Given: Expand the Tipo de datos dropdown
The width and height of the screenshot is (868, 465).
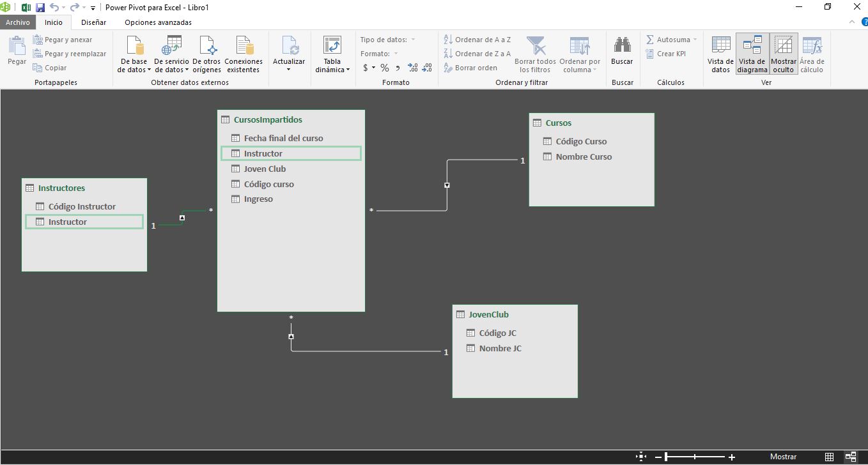Looking at the screenshot, I should (x=413, y=40).
